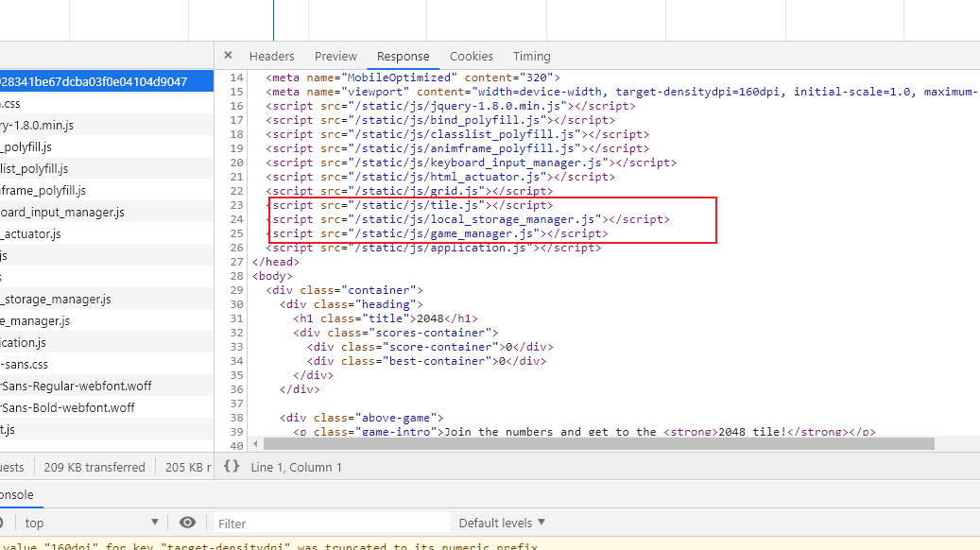980x550 pixels.
Task: Switch to the Timing tab
Action: pyautogui.click(x=532, y=57)
